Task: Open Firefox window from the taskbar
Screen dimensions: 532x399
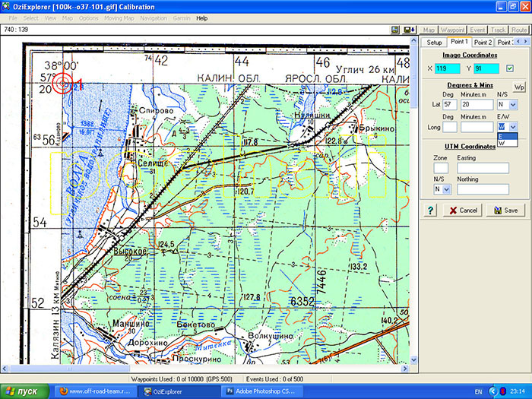Action: [91, 391]
